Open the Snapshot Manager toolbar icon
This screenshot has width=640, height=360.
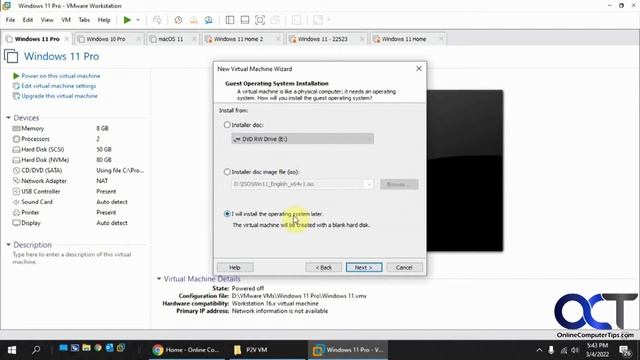pyautogui.click(x=209, y=20)
